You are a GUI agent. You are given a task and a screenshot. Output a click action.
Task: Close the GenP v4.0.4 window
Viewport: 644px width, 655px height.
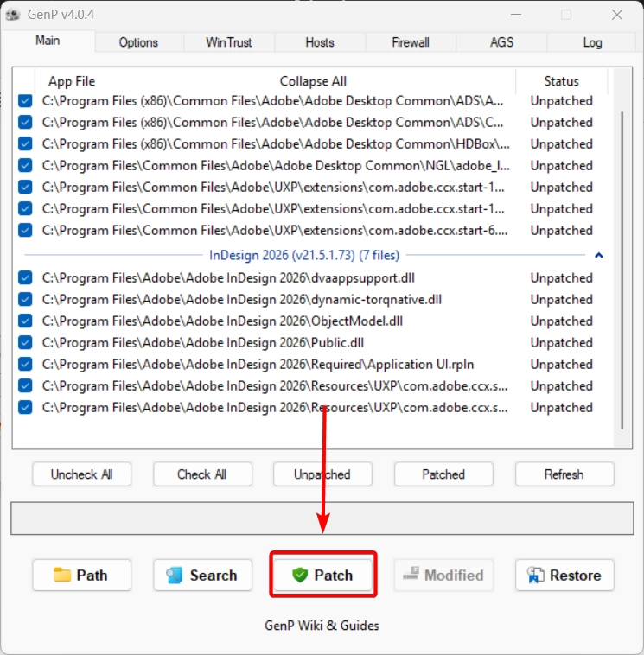click(617, 15)
